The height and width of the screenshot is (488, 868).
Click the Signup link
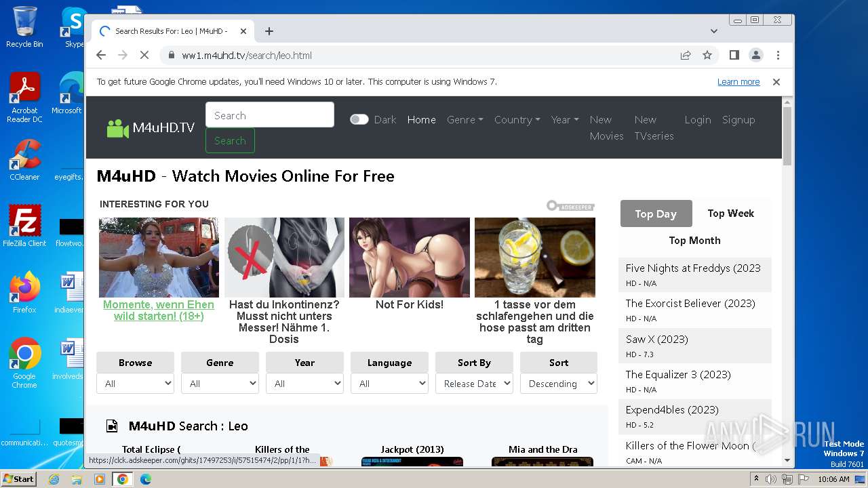click(x=738, y=119)
